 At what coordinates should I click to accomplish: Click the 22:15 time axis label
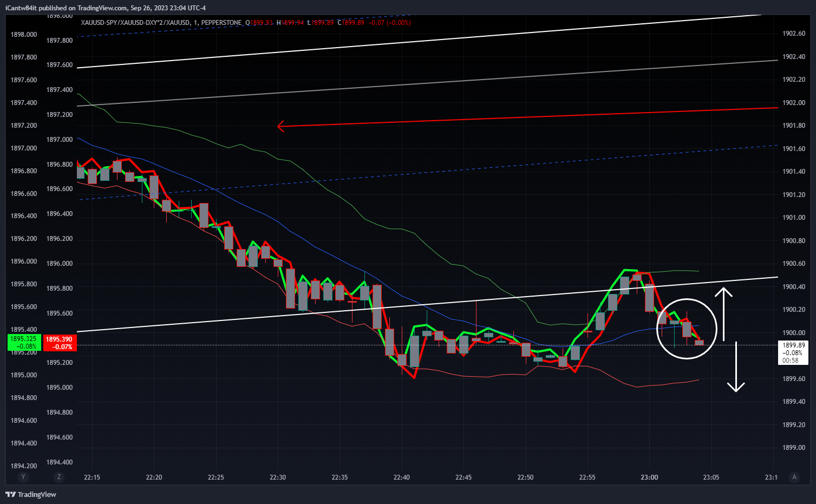click(x=92, y=477)
